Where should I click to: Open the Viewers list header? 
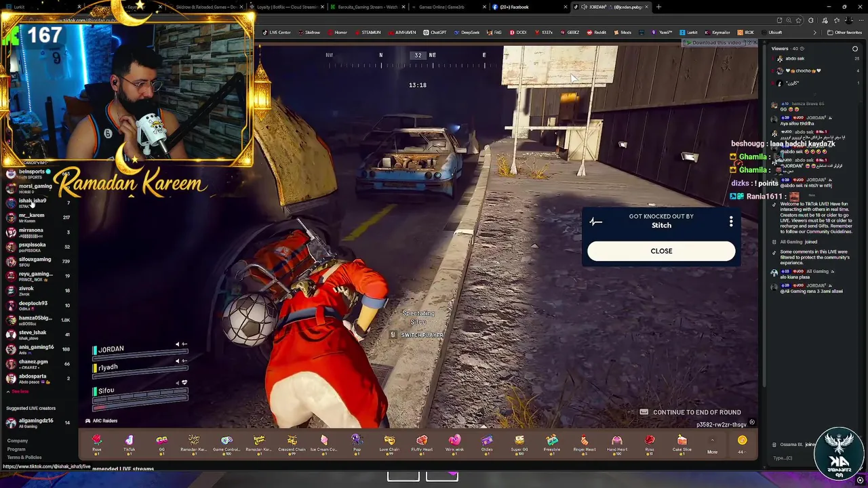787,49
